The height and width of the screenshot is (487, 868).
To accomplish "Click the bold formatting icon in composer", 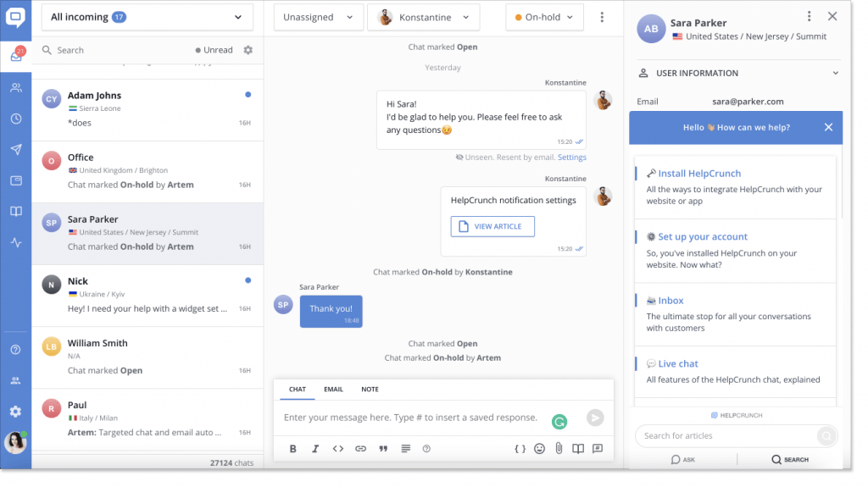I will [293, 449].
